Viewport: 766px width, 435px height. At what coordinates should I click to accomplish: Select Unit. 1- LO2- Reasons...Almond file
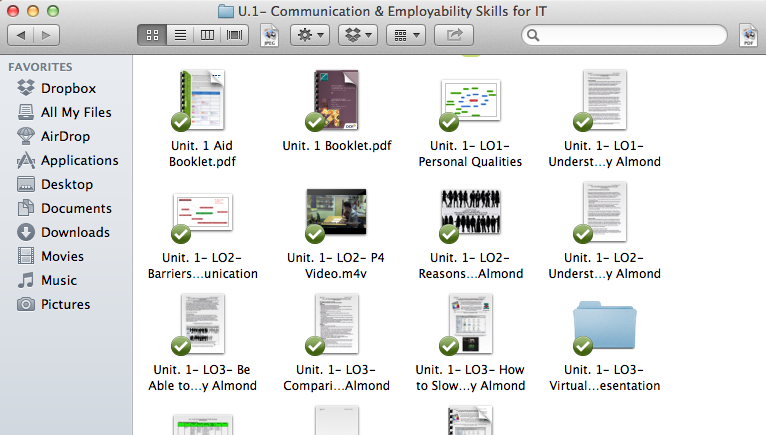pyautogui.click(x=470, y=212)
